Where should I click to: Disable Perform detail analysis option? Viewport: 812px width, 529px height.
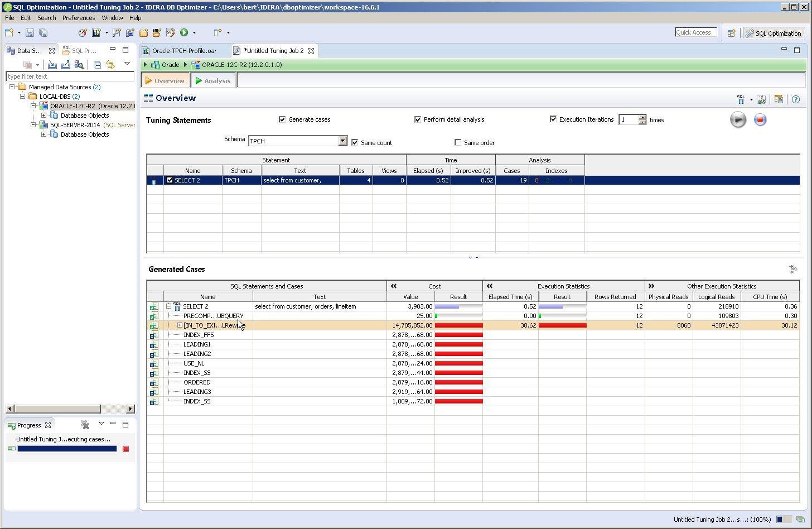pyautogui.click(x=418, y=119)
